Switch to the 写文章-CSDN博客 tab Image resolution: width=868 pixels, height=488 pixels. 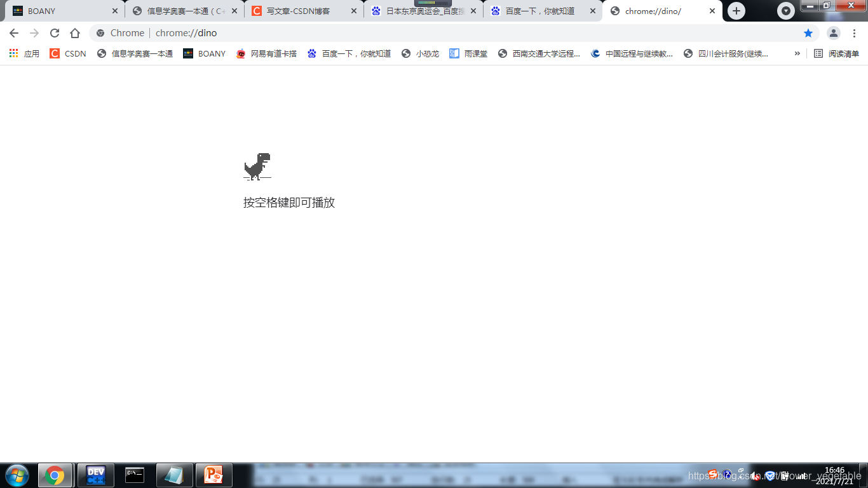point(302,11)
